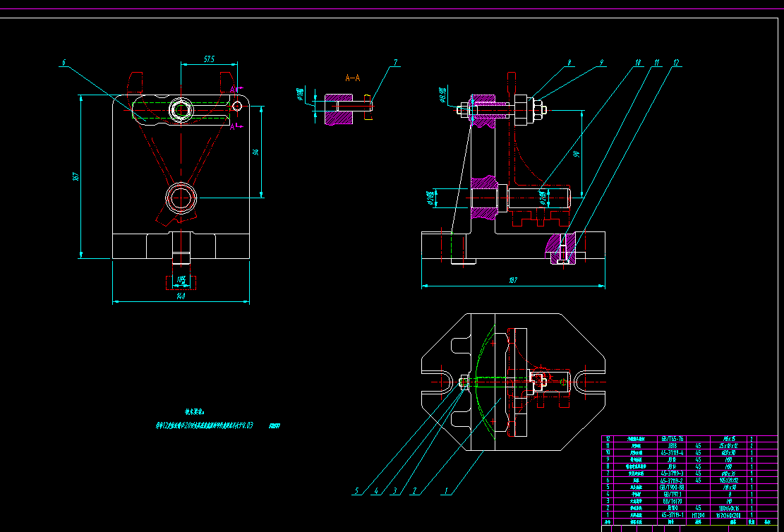Select 45-37119-2 drawing number cell in the table

coord(672,480)
